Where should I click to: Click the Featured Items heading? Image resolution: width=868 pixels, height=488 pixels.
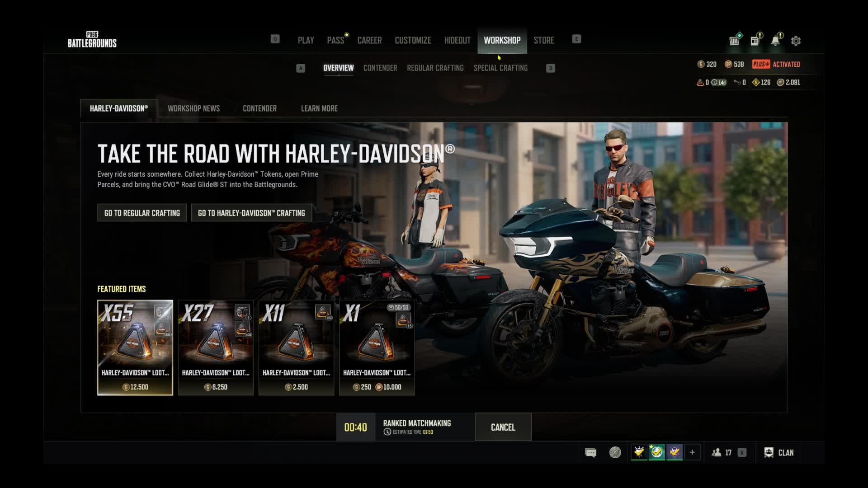pyautogui.click(x=122, y=289)
